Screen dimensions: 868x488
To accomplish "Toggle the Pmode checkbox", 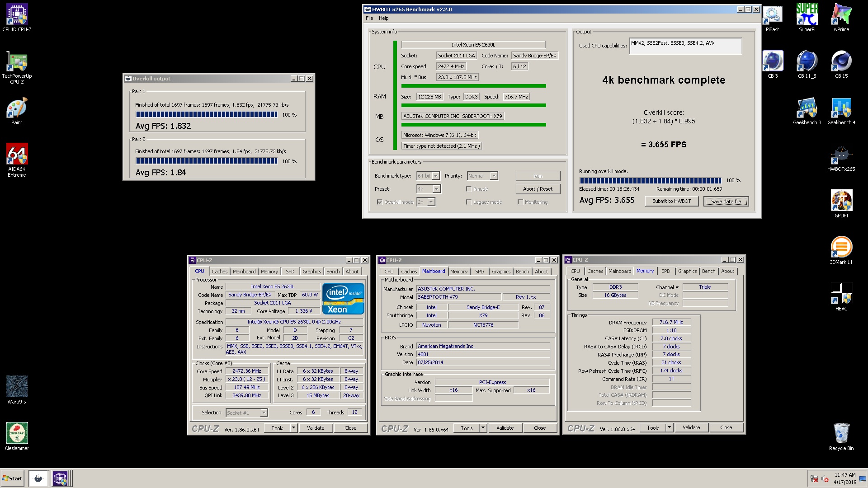I will tap(469, 189).
